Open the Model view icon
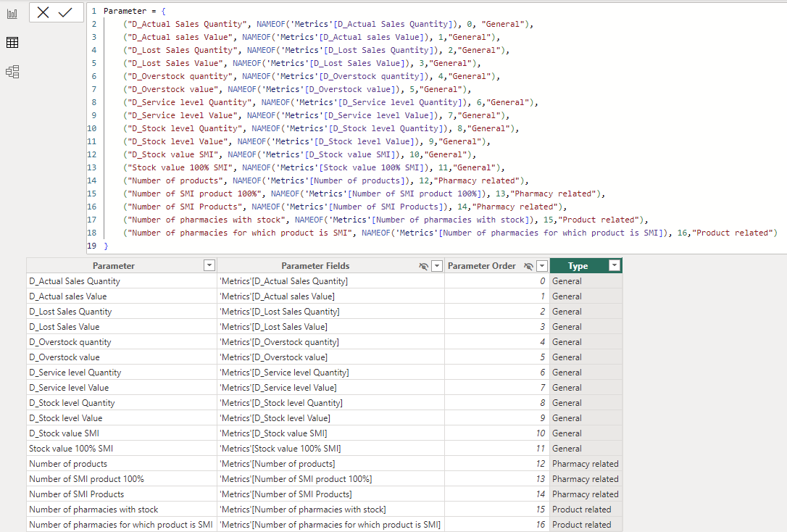Image resolution: width=787 pixels, height=532 pixels. (12, 72)
